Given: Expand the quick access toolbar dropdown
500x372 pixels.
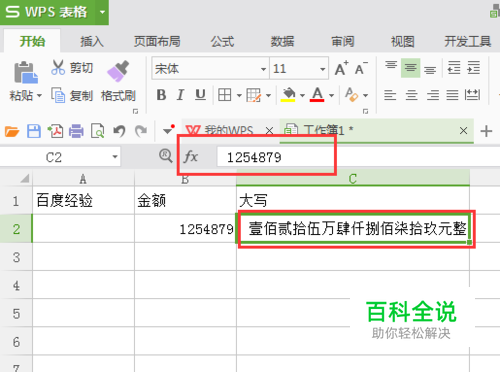Looking at the screenshot, I should (168, 130).
